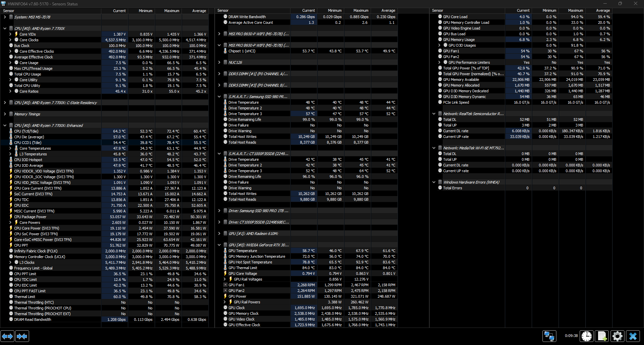Expand the Memory Timings section

coord(5,114)
